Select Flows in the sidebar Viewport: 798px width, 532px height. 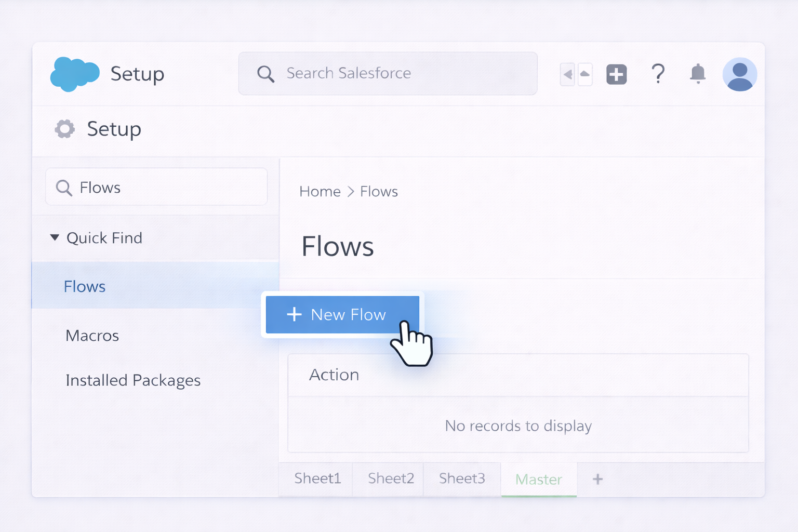point(156,286)
